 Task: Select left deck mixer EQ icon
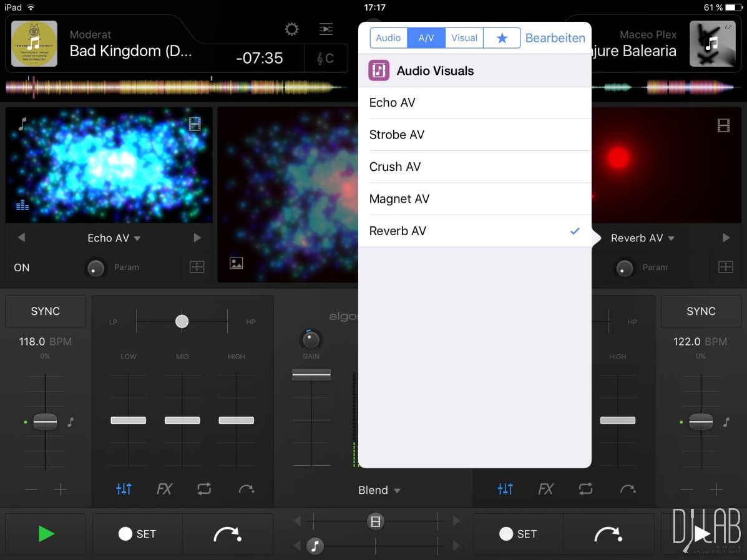pyautogui.click(x=124, y=490)
